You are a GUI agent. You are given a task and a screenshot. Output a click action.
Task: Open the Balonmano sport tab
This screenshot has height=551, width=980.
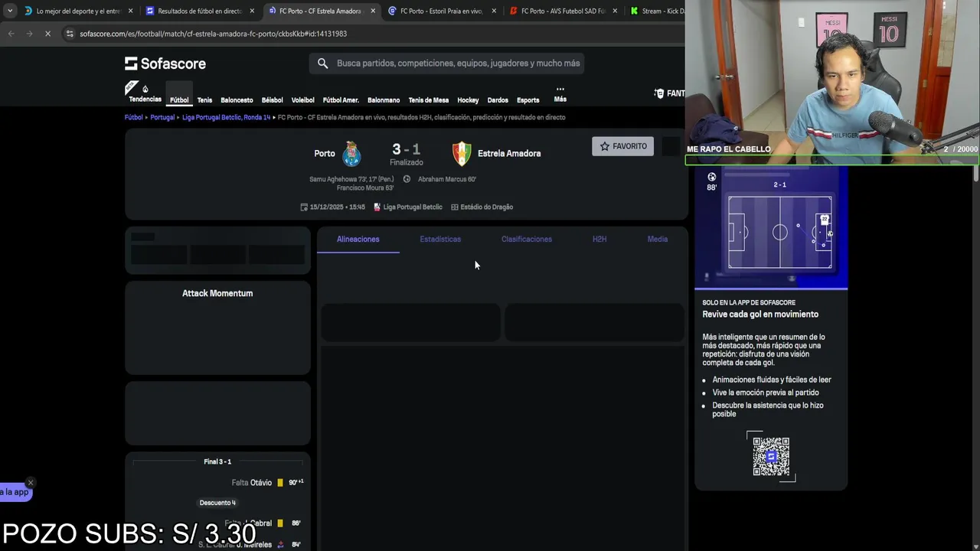click(x=384, y=100)
